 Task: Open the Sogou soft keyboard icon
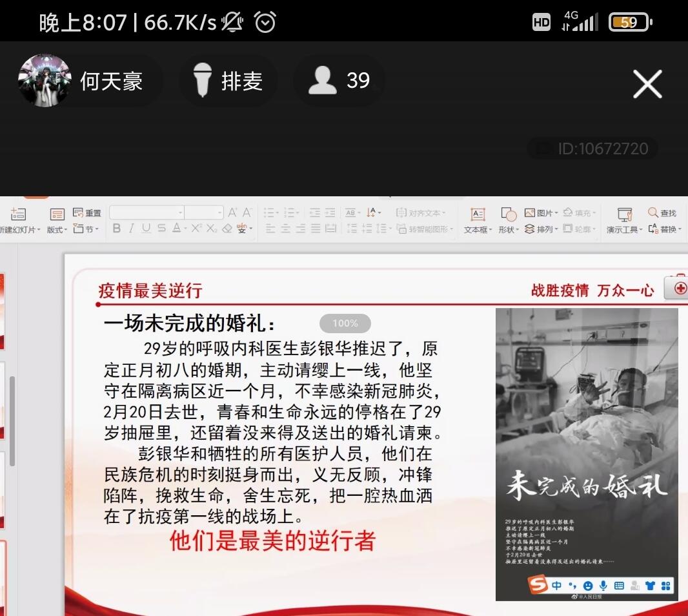click(x=620, y=586)
